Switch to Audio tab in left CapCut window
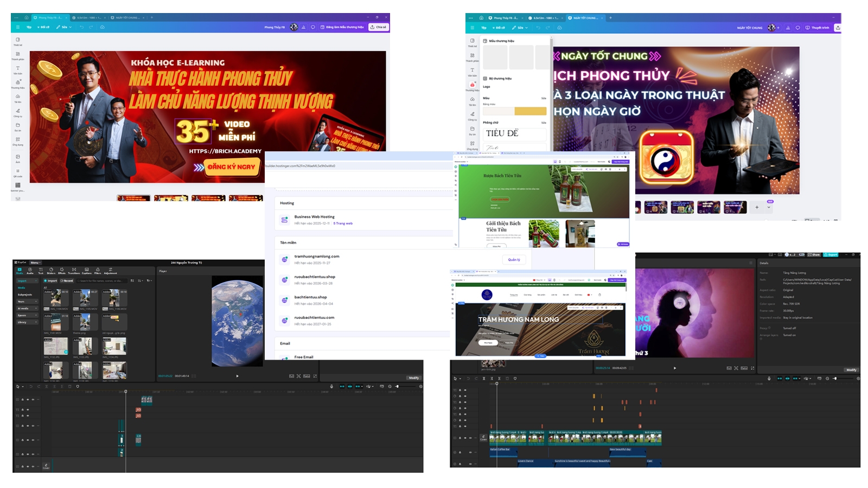Viewport: 868px width, 488px height. point(30,271)
